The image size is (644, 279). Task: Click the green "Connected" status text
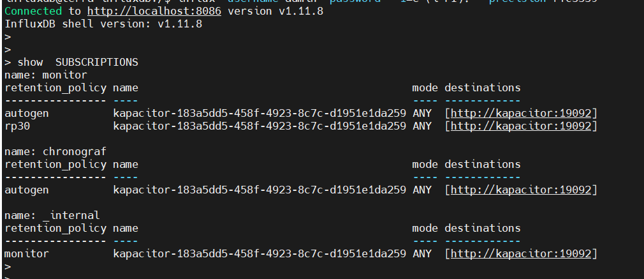coord(33,11)
